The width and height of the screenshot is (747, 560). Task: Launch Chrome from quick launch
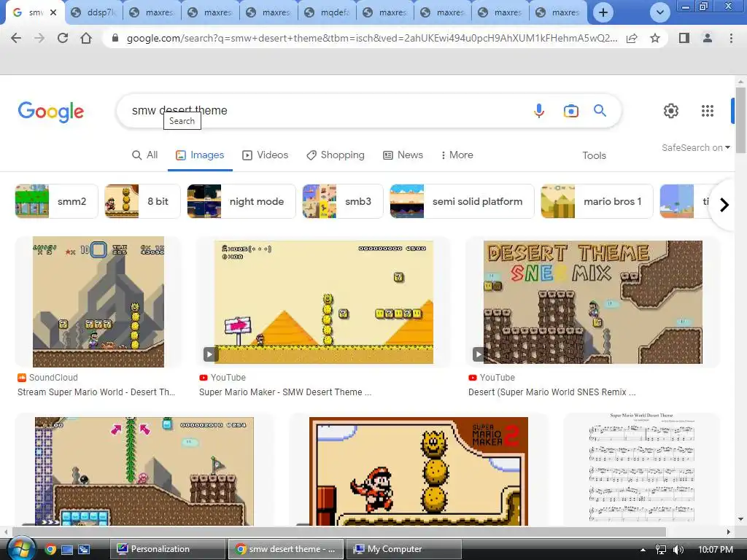pyautogui.click(x=50, y=550)
